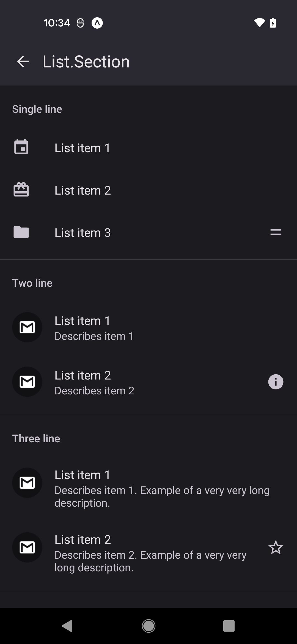Tap the folder icon beside List item 3
The height and width of the screenshot is (644, 297).
21,232
